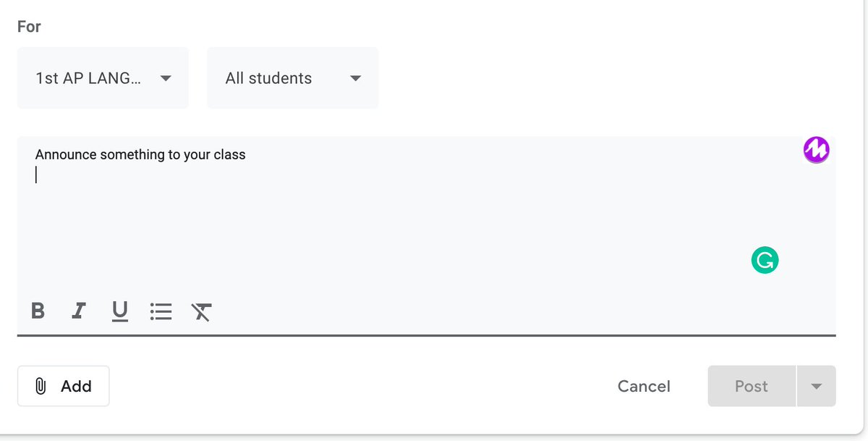Click the purple Mote voice icon
868x441 pixels.
click(816, 150)
